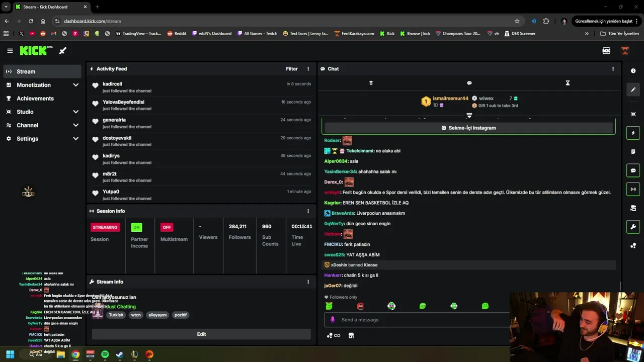Image resolution: width=644 pixels, height=362 pixels.
Task: Click the sword icon beside Kick logo
Action: point(63,51)
